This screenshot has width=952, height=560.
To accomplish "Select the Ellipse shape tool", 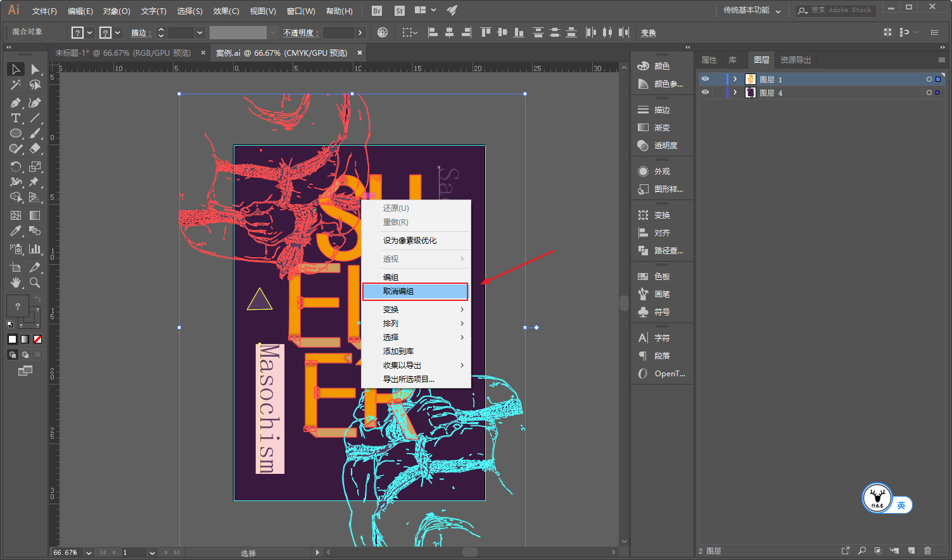I will [x=16, y=134].
